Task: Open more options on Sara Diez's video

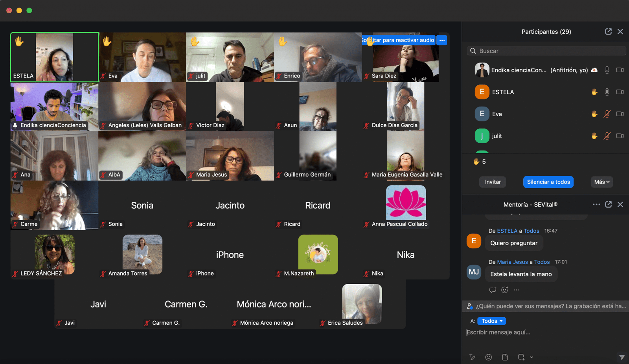Action: [442, 40]
